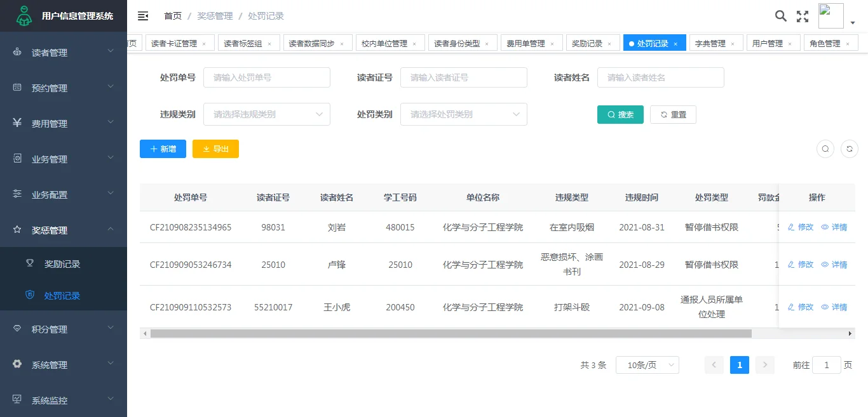This screenshot has width=868, height=417.
Task: Click the next page arrow
Action: 765,364
